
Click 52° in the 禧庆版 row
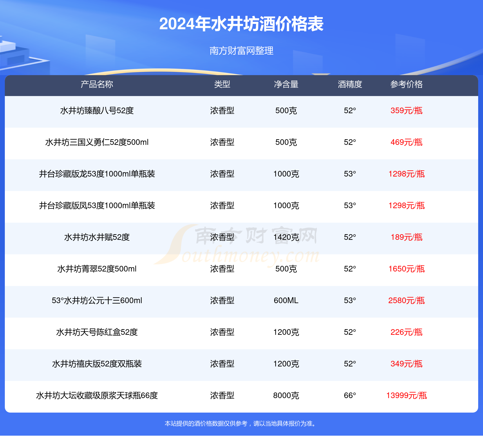click(350, 364)
